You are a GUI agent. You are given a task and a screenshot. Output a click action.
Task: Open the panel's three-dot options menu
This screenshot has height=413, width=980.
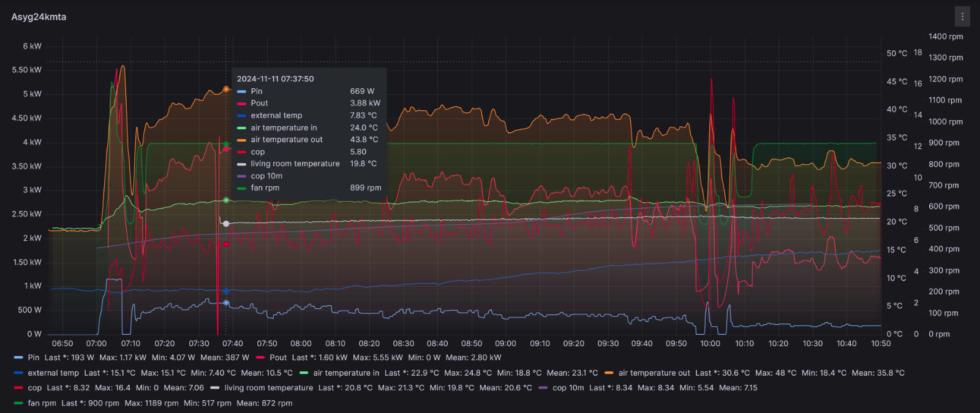962,17
